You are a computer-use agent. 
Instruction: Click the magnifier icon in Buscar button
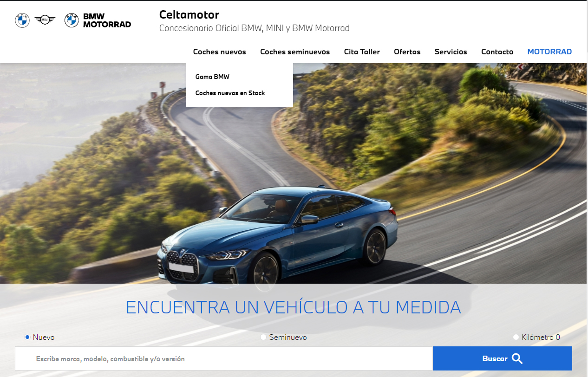(x=517, y=358)
